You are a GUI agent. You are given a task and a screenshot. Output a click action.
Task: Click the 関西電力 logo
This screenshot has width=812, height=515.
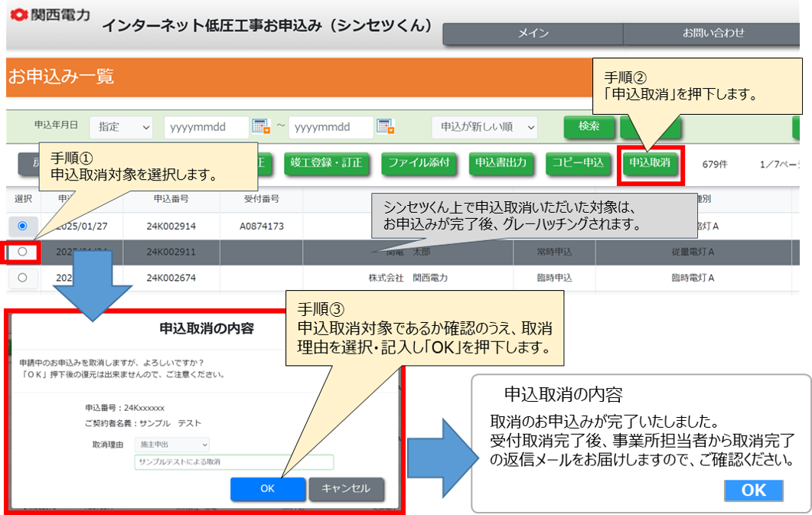tap(51, 15)
